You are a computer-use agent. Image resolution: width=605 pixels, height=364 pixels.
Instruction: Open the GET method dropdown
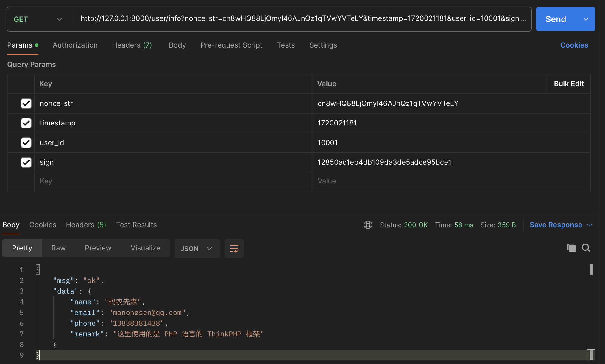point(38,19)
